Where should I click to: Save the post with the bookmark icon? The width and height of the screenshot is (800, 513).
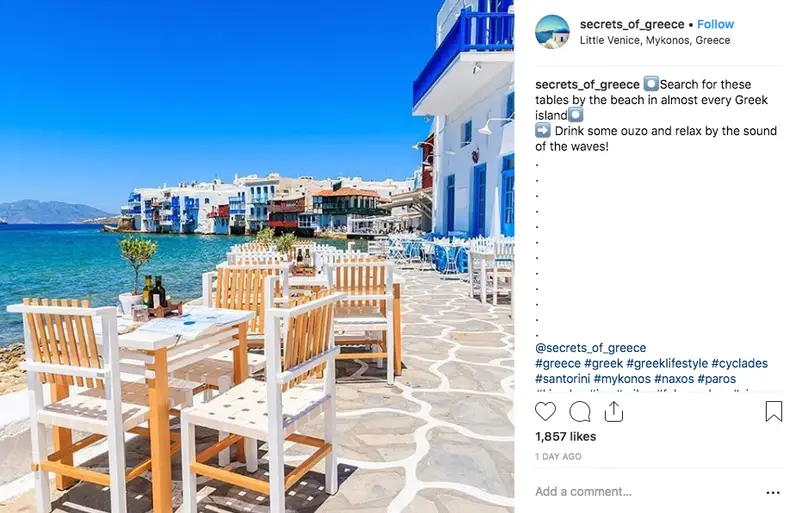click(773, 411)
